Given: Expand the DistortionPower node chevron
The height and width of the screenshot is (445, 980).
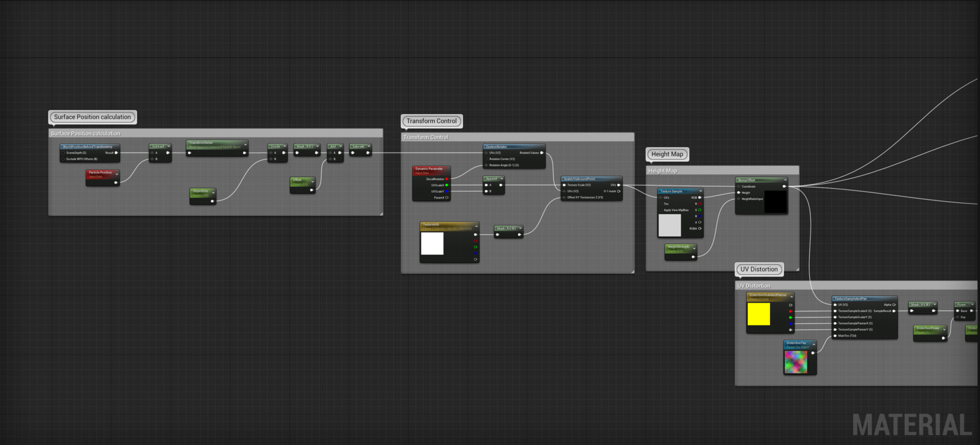Looking at the screenshot, I should point(944,330).
